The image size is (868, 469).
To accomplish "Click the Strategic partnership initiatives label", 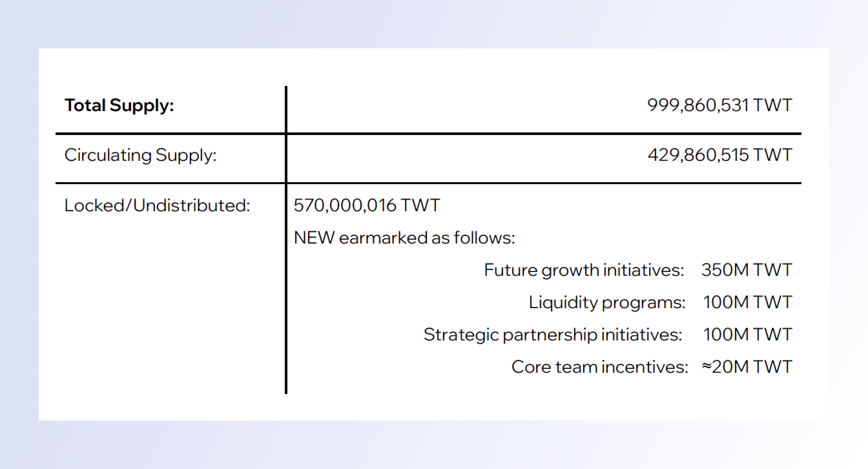I will [x=553, y=335].
